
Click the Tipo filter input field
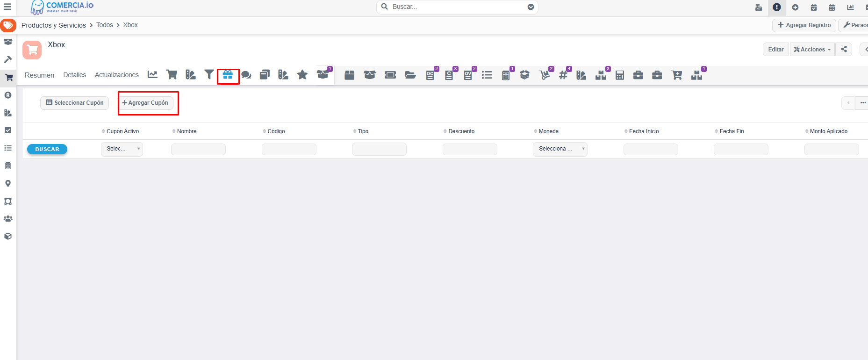[x=379, y=149]
